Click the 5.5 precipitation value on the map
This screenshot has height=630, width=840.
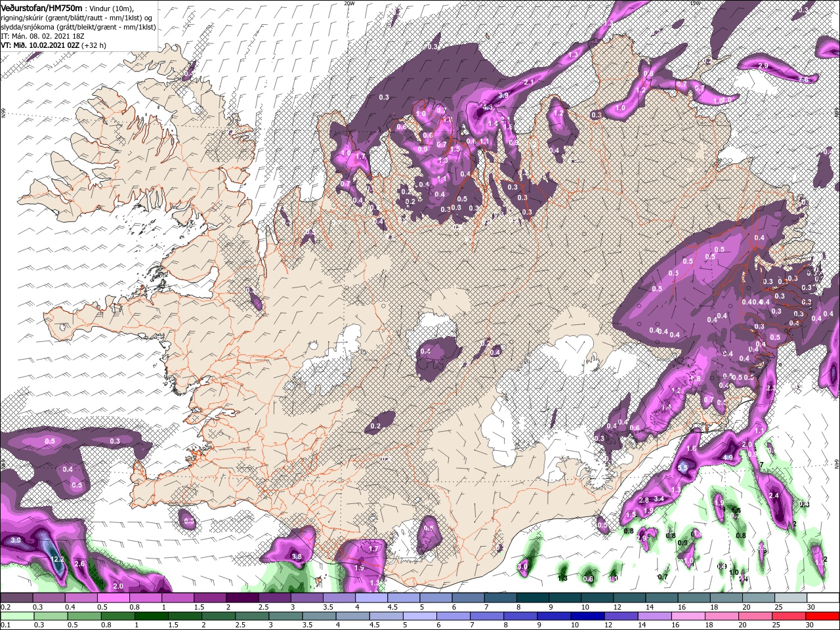click(x=683, y=468)
